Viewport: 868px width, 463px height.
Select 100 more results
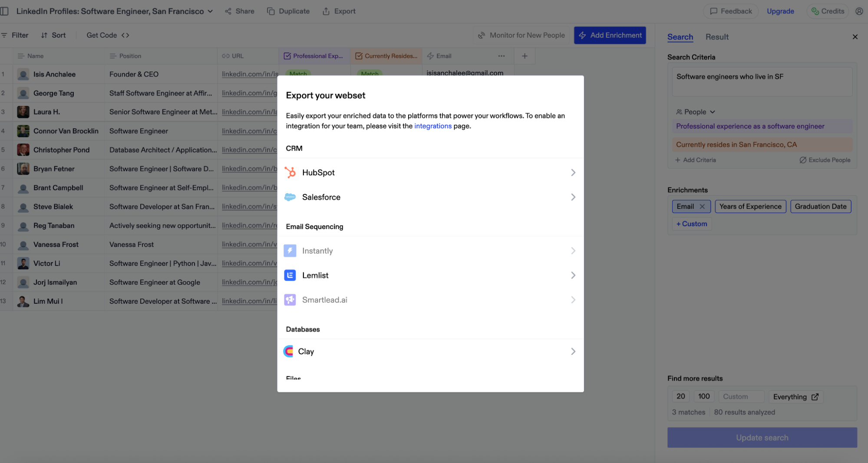tap(703, 396)
